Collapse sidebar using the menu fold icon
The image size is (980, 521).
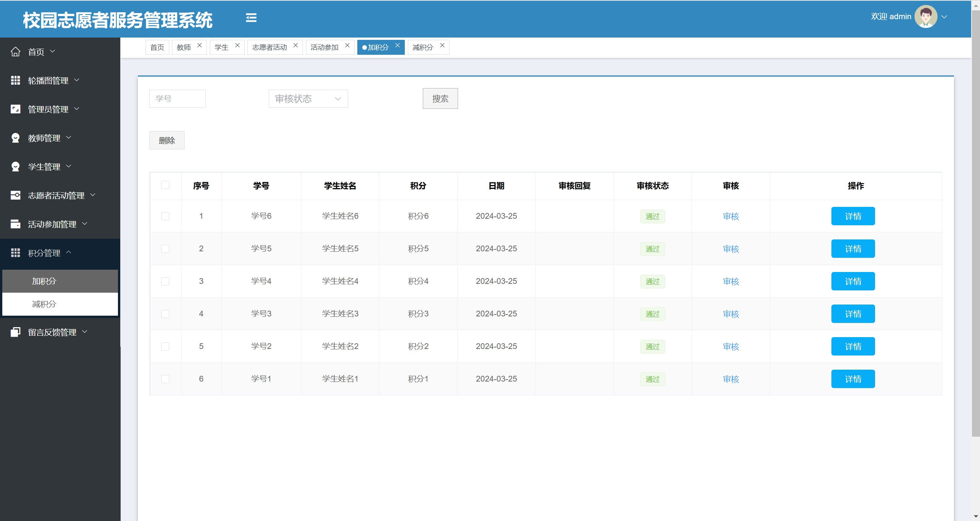(251, 18)
